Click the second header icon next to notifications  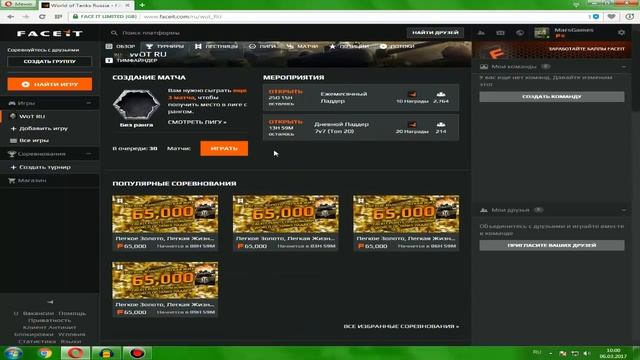(x=500, y=33)
